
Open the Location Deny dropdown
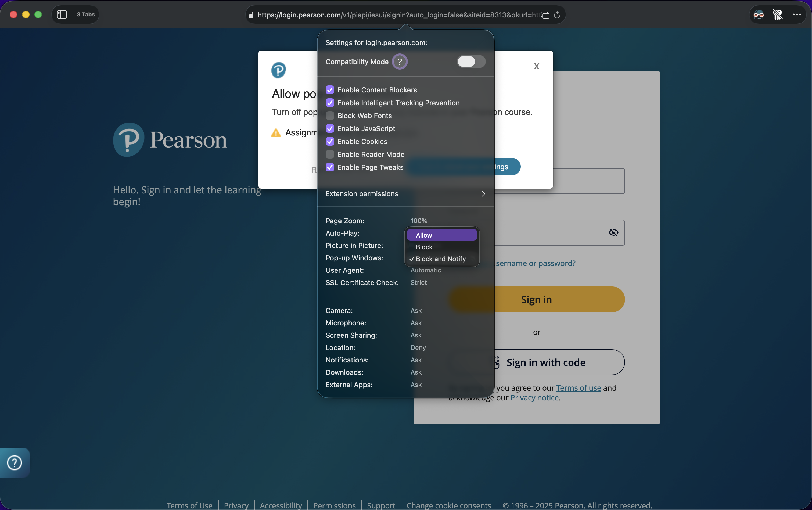pyautogui.click(x=418, y=347)
